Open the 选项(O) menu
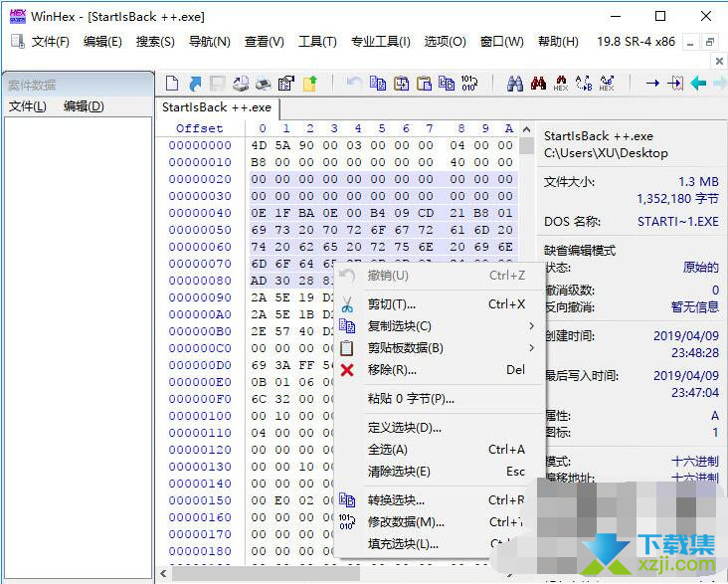728x584 pixels. (445, 42)
